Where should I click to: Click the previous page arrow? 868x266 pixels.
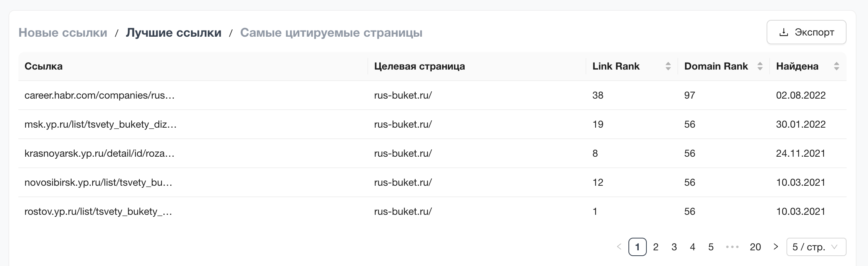pyautogui.click(x=619, y=247)
